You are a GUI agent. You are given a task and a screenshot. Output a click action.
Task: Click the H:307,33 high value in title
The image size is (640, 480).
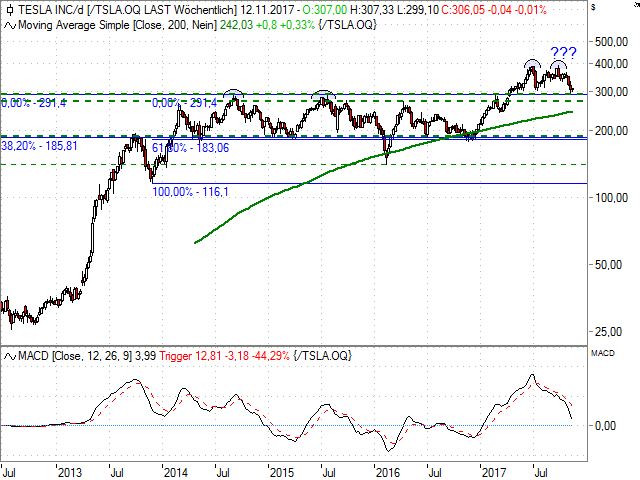click(372, 9)
